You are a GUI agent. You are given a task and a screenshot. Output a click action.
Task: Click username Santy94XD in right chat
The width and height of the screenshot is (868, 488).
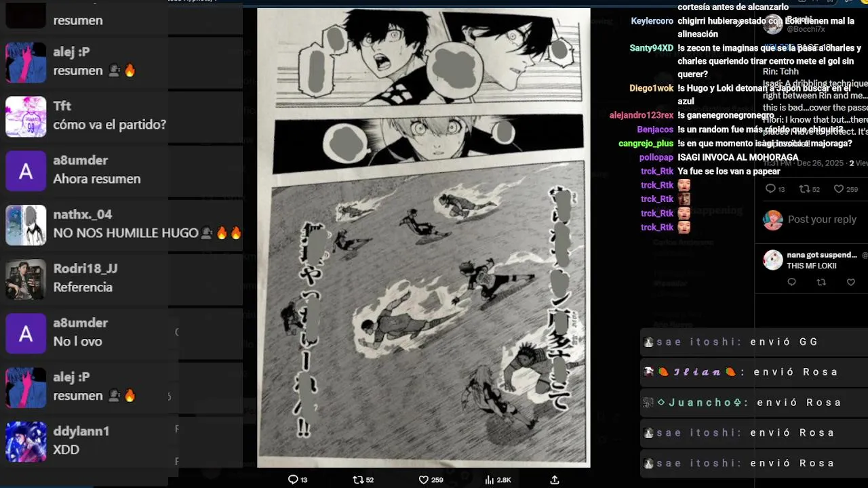pos(651,48)
